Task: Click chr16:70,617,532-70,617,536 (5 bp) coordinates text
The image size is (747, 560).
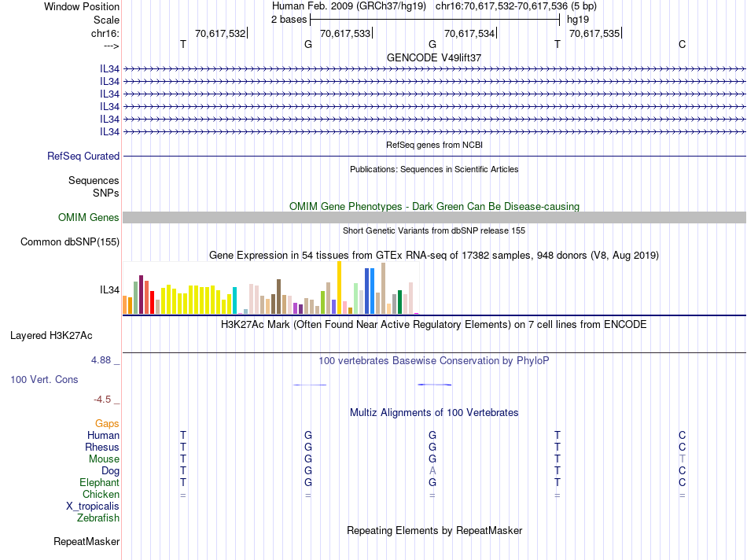Action: (516, 6)
